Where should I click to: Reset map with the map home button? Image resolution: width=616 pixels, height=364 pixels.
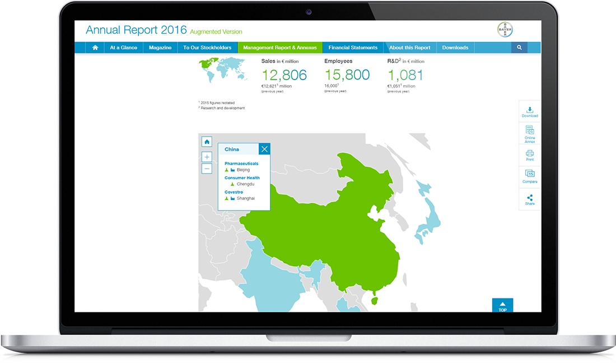207,142
